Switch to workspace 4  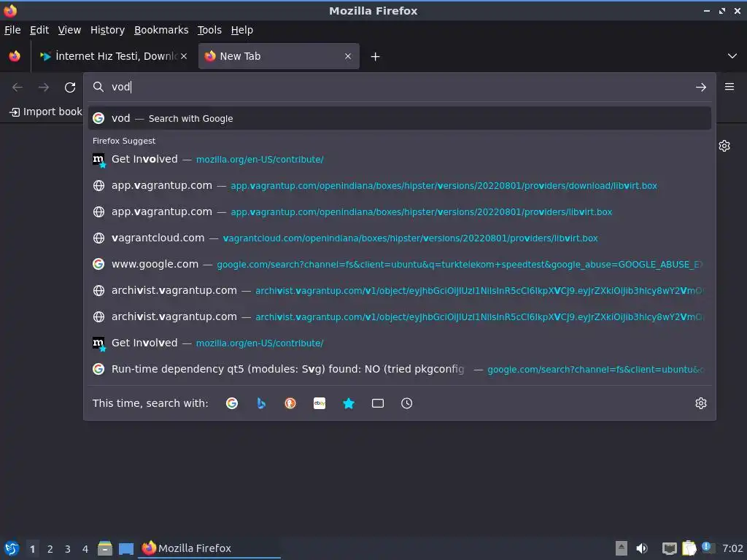click(x=85, y=549)
